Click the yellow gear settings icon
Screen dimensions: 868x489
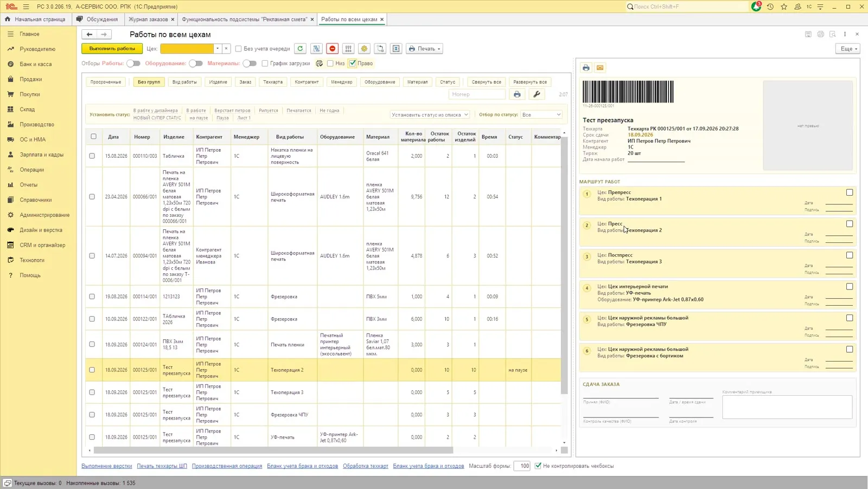(x=364, y=49)
